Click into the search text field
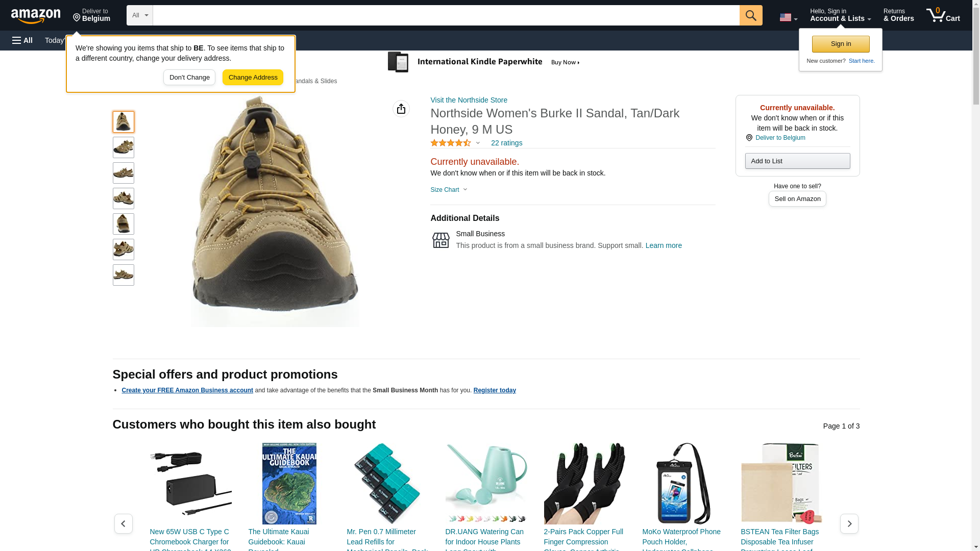 446,15
